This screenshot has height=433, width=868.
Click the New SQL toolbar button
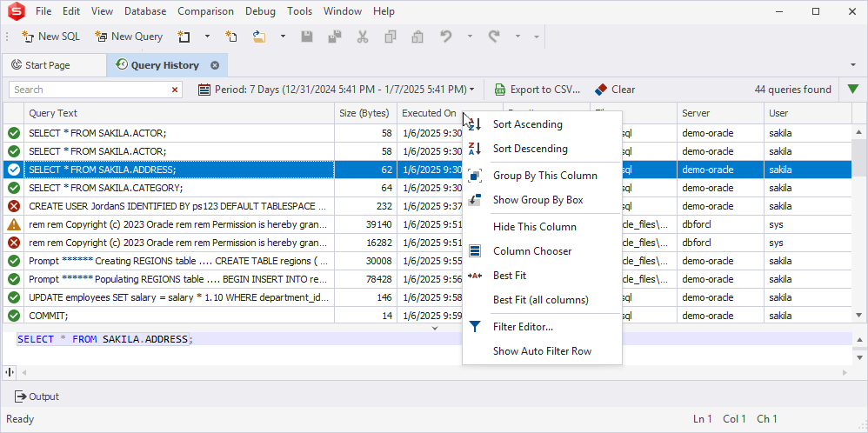click(x=50, y=37)
